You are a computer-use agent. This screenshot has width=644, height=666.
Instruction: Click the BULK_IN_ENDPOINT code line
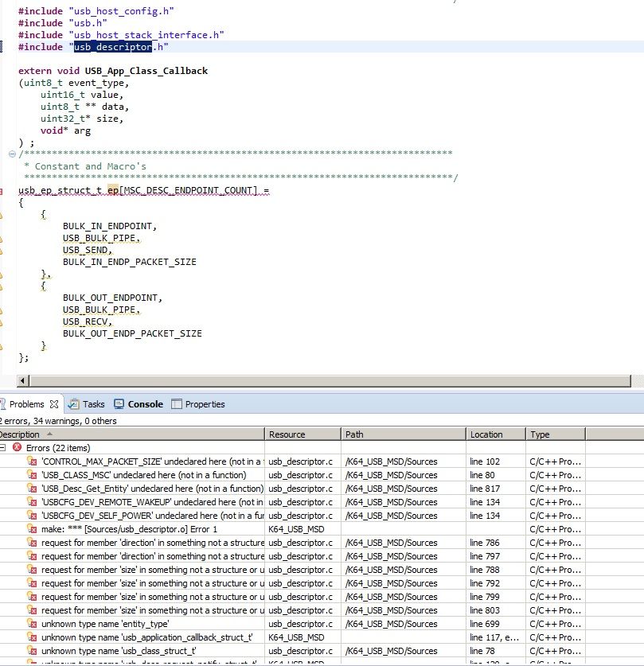[110, 226]
